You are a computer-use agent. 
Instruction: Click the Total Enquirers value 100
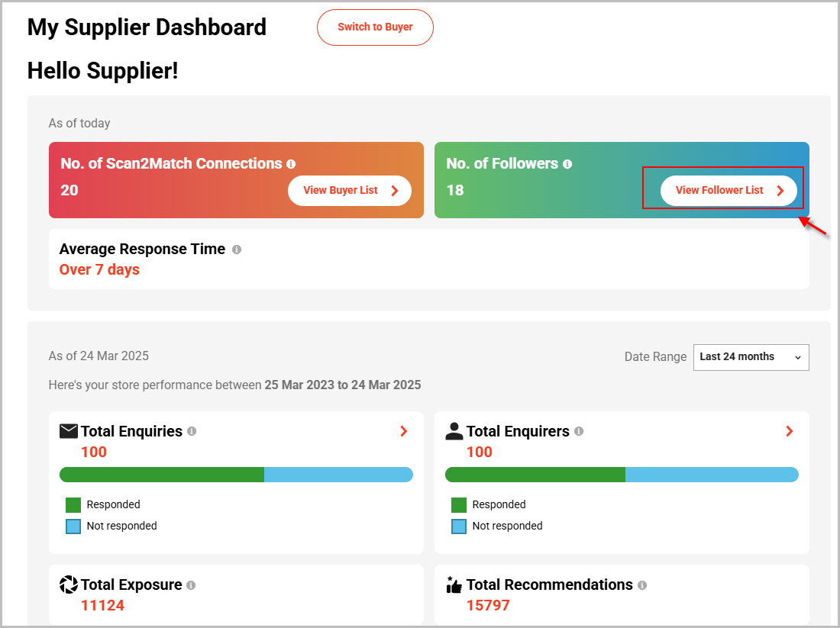pyautogui.click(x=480, y=452)
